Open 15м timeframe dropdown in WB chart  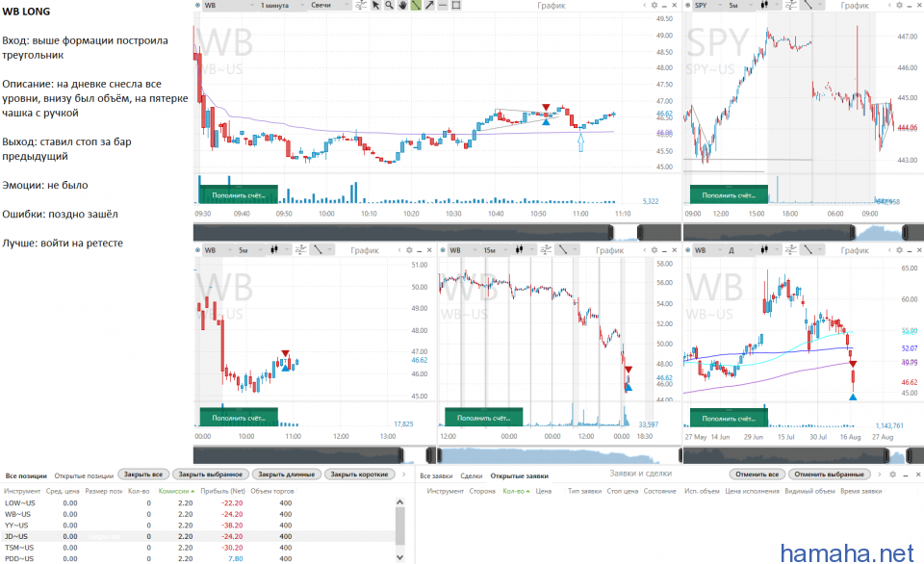pos(495,250)
